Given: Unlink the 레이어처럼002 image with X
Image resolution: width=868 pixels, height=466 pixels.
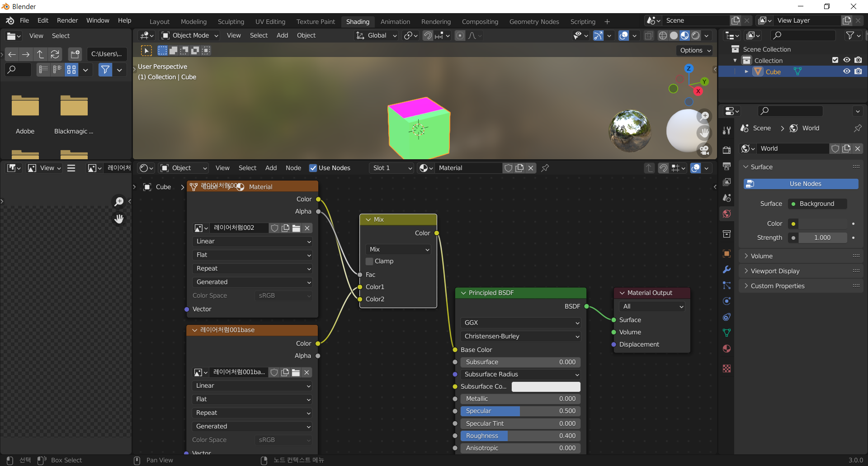Looking at the screenshot, I should 307,228.
